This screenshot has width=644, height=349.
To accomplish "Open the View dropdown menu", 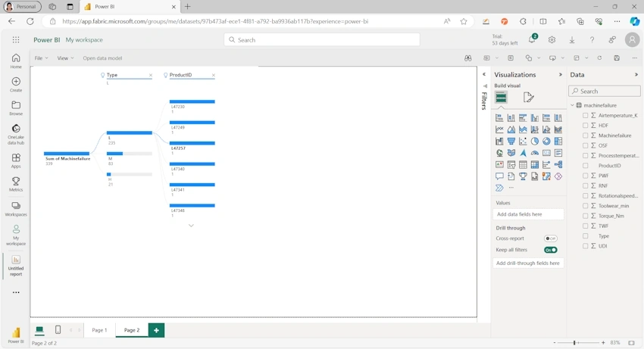I will coord(65,58).
